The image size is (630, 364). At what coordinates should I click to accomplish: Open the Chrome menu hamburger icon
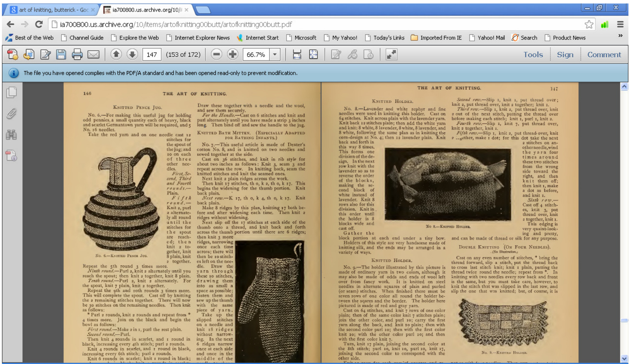coord(620,24)
